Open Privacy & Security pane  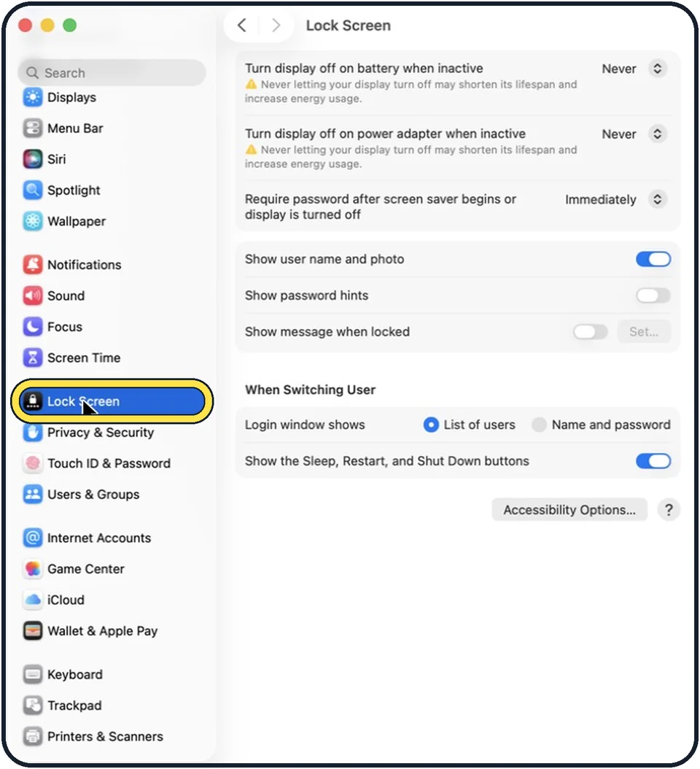(x=112, y=433)
